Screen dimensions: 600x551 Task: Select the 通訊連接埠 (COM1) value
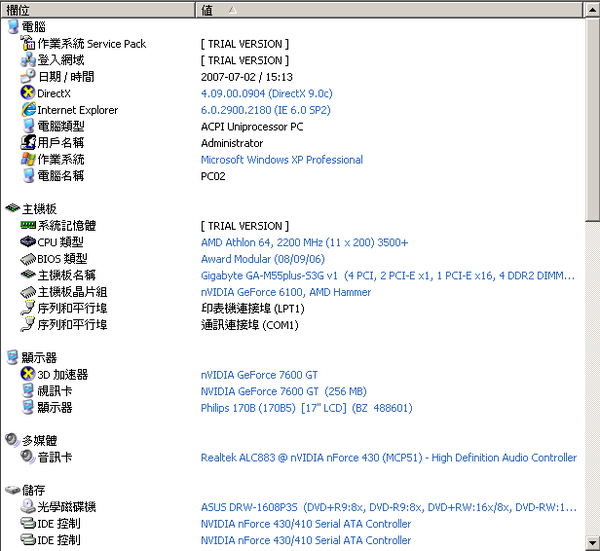pyautogui.click(x=250, y=325)
